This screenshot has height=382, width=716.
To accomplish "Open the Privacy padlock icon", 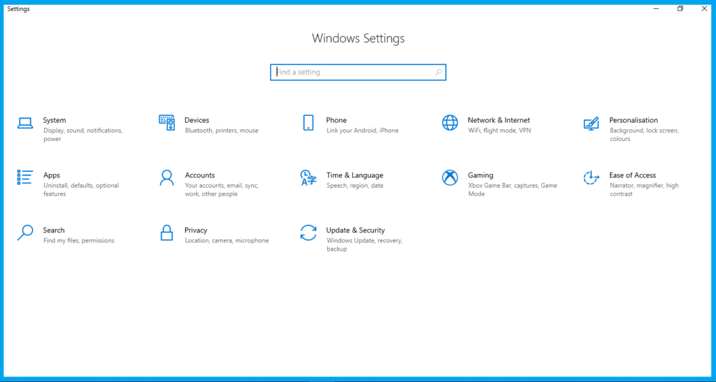I will 167,232.
